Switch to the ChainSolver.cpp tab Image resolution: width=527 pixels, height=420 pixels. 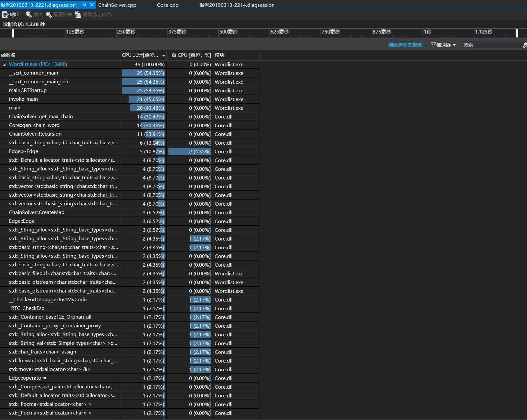[117, 5]
